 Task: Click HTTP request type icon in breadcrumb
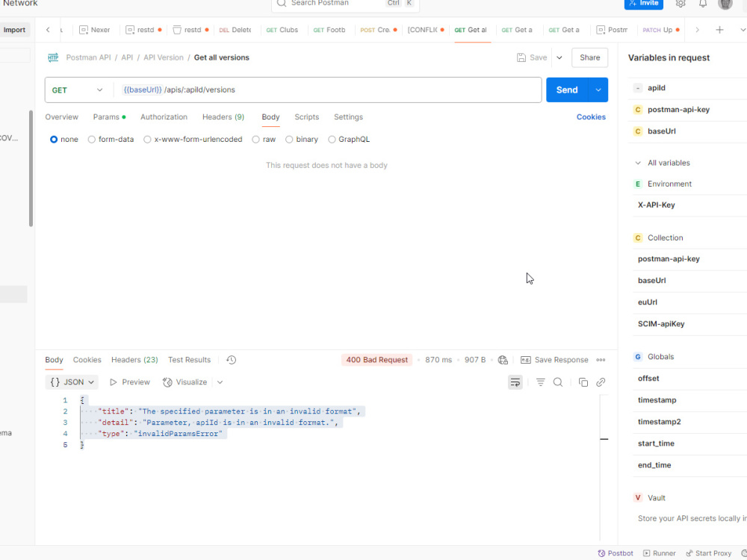53,57
